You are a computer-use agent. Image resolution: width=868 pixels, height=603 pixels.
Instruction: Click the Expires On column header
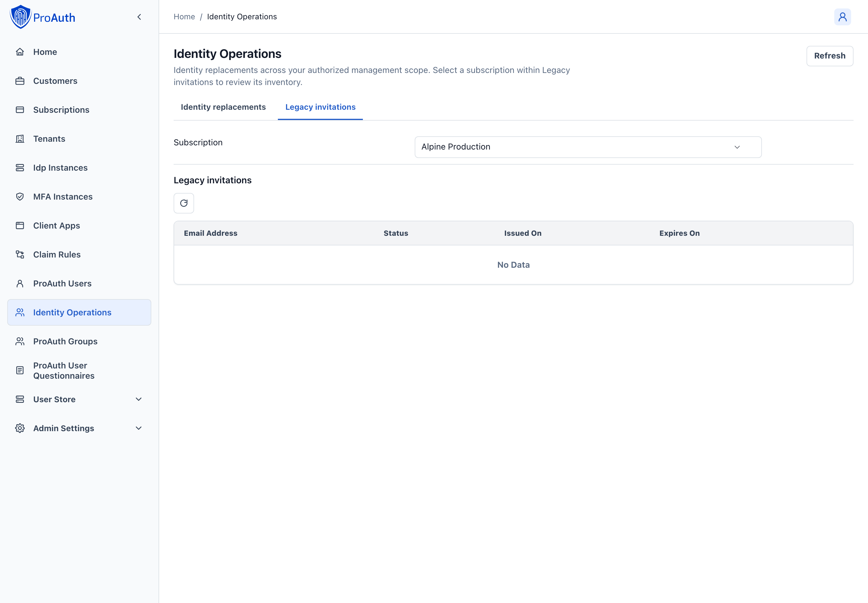680,233
